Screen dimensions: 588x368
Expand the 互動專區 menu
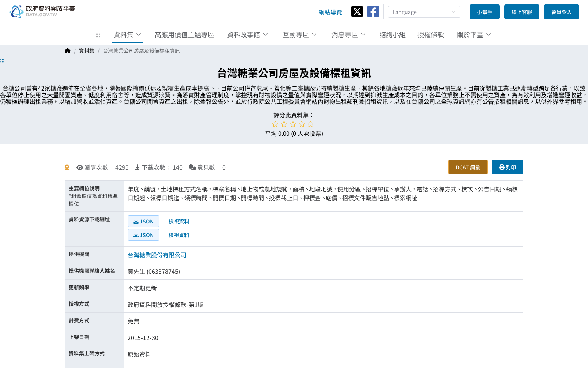click(x=300, y=35)
